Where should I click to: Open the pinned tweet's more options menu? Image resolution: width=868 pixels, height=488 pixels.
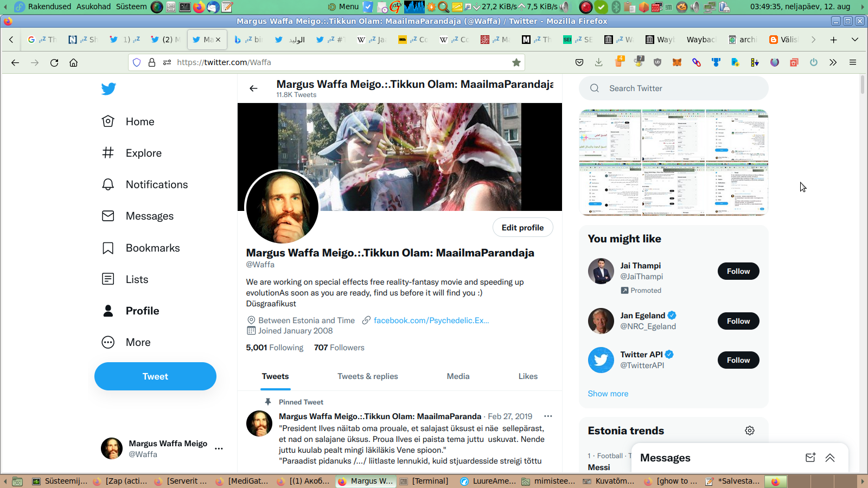coord(548,416)
